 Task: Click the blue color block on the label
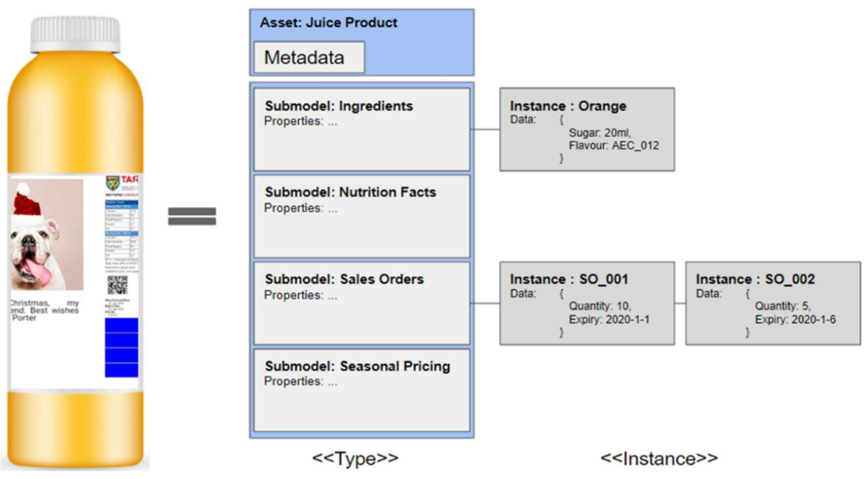(121, 347)
